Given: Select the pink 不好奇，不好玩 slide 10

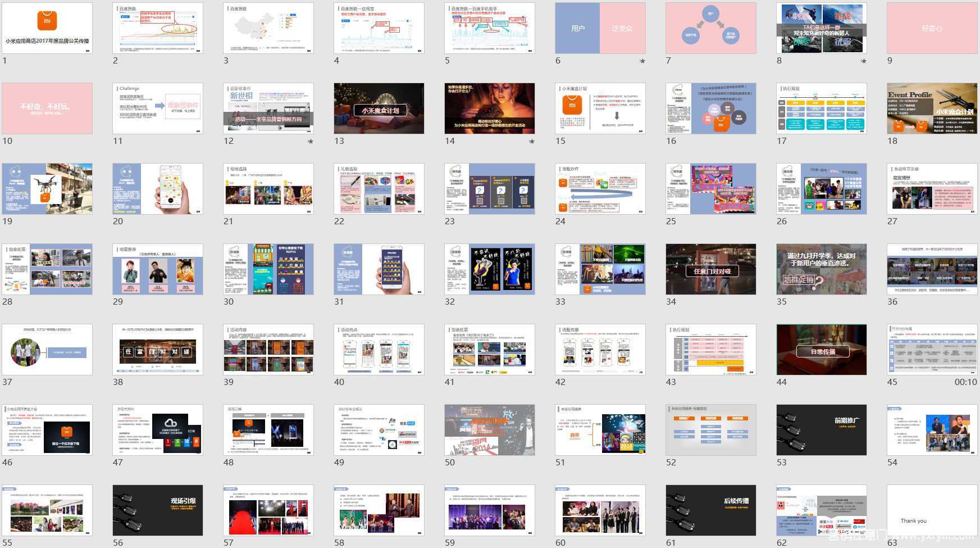Looking at the screenshot, I should tap(47, 108).
